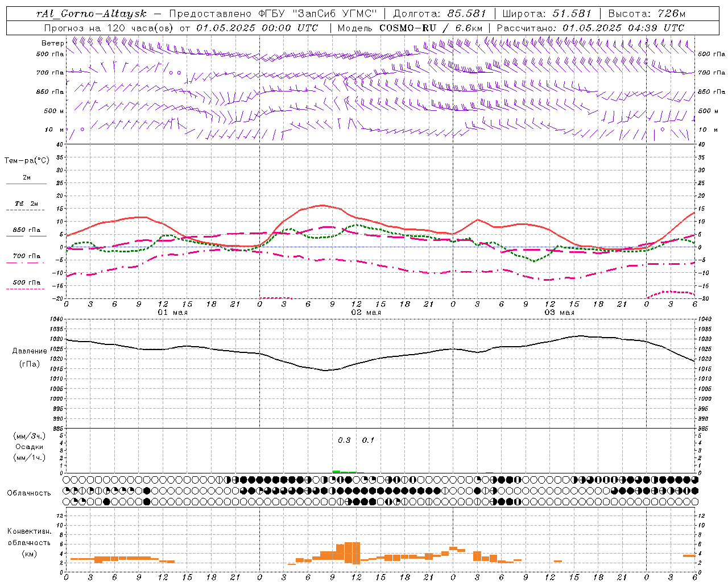Click the Давление pressure panel label
This screenshot has width=728, height=582.
[x=29, y=351]
